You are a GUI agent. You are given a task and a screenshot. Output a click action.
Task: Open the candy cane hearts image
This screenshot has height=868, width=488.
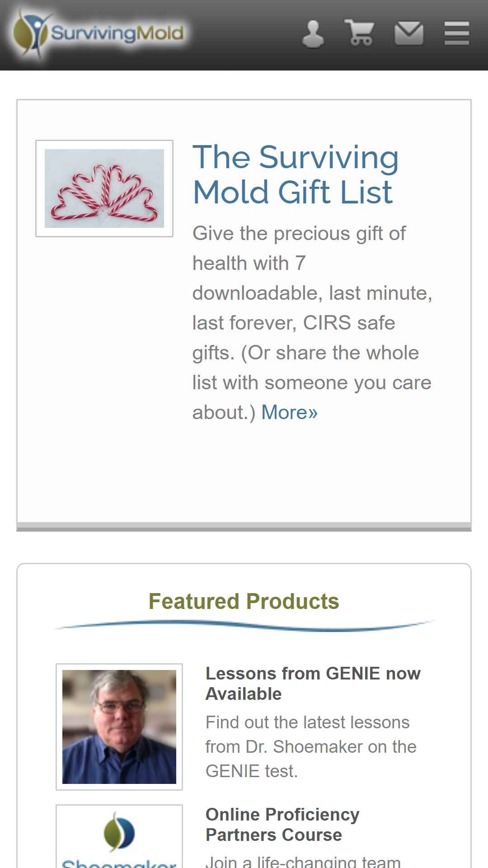click(104, 189)
